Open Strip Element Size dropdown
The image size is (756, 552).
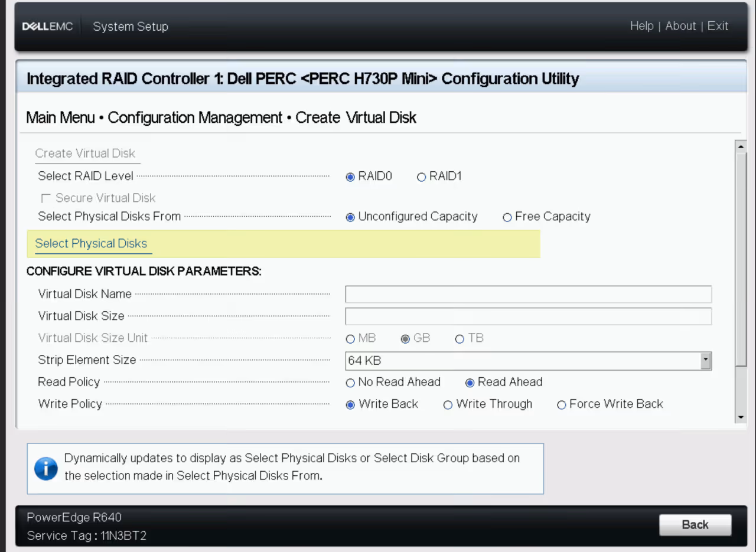(528, 361)
